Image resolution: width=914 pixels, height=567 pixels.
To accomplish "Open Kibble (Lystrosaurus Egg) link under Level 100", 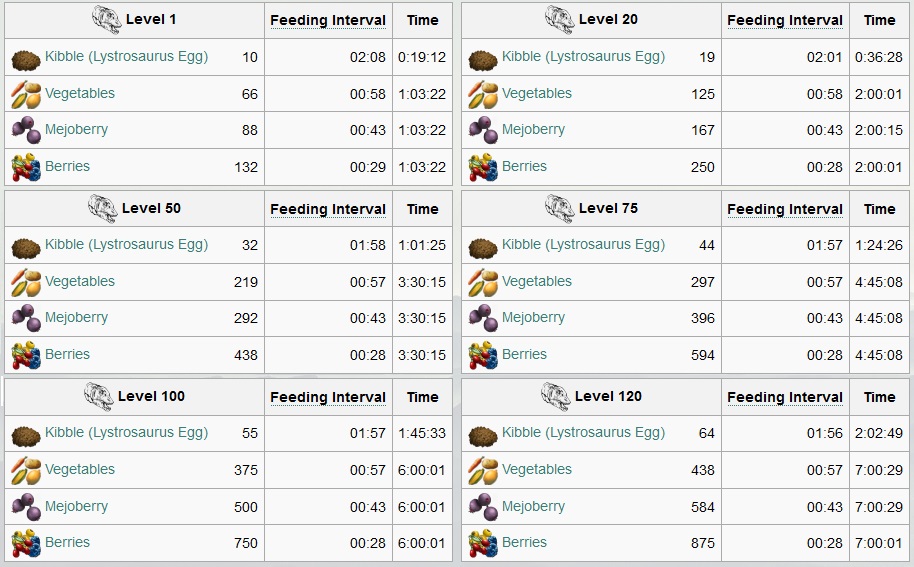I will (x=126, y=432).
